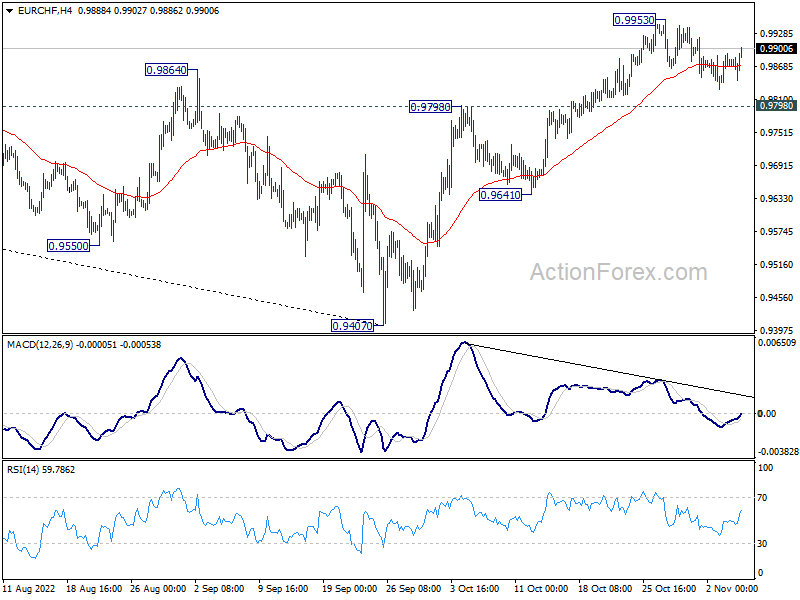Image resolution: width=800 pixels, height=600 pixels.
Task: Click the 25 Oct 16:00 time label
Action: [x=669, y=588]
